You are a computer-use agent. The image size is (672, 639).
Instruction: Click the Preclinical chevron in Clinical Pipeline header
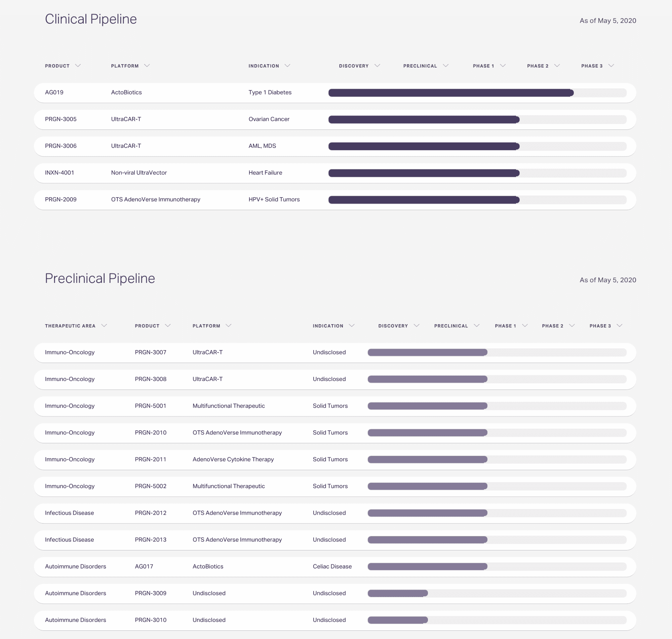pos(446,66)
